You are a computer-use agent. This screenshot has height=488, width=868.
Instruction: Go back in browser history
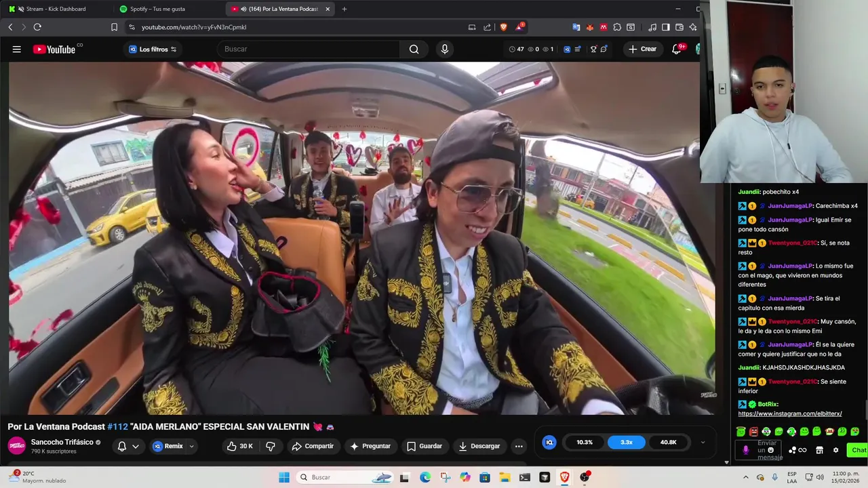click(10, 27)
